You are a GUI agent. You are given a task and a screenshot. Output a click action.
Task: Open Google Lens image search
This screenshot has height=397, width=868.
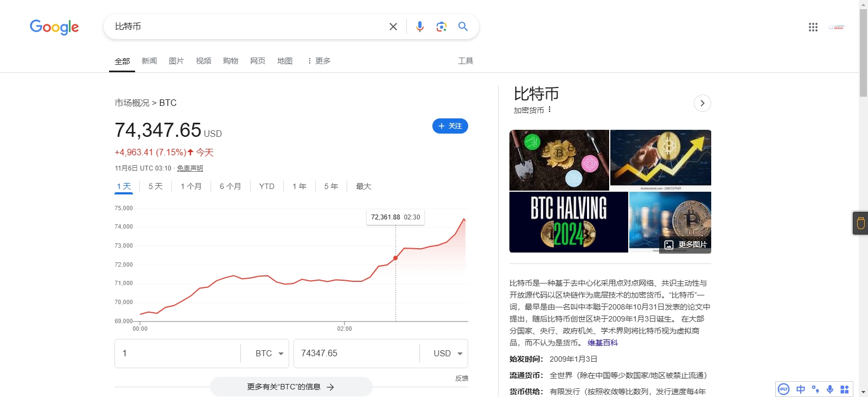click(x=441, y=27)
